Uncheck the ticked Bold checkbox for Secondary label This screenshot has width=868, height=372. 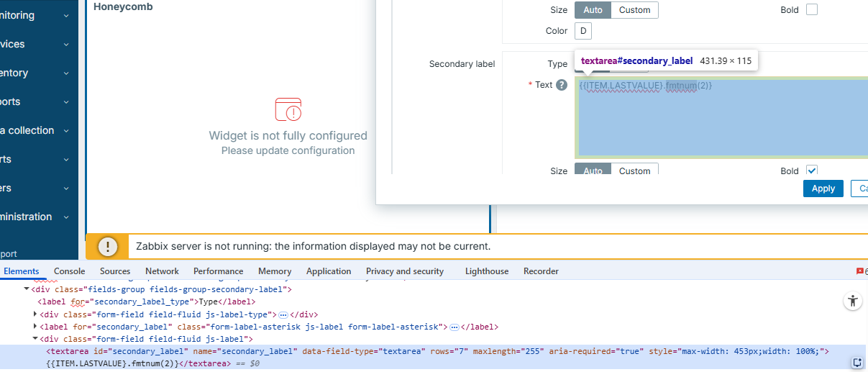(812, 171)
